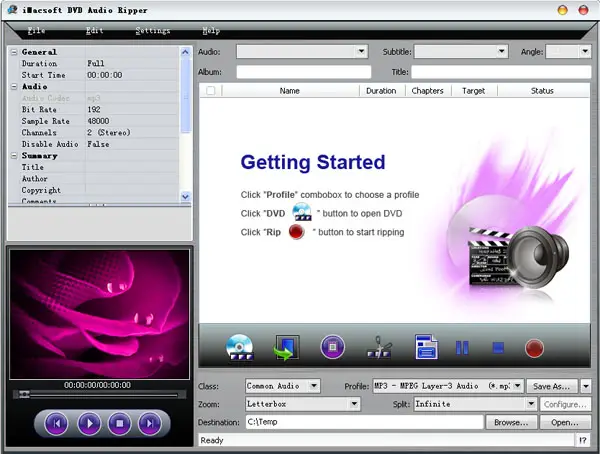
Task: Click the Duration column header
Action: 381,91
